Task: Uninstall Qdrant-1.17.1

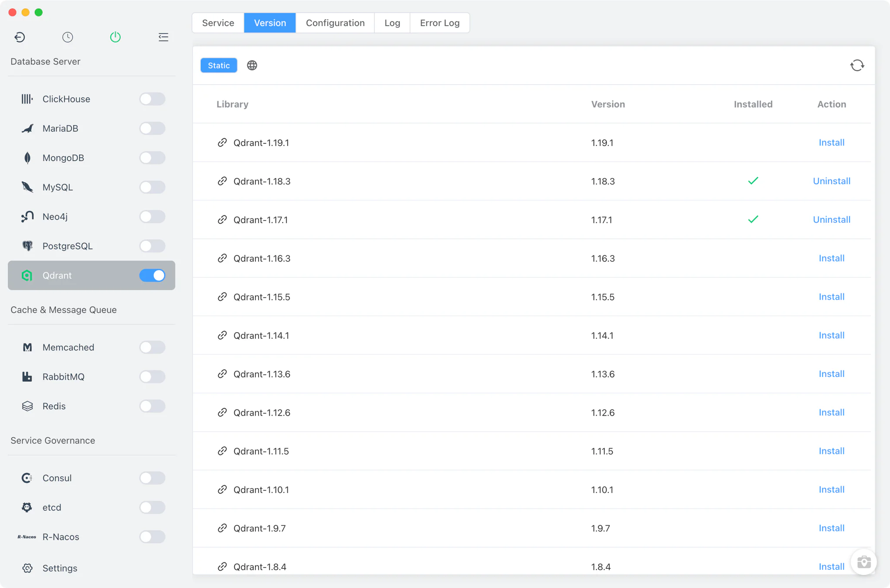Action: pyautogui.click(x=831, y=220)
